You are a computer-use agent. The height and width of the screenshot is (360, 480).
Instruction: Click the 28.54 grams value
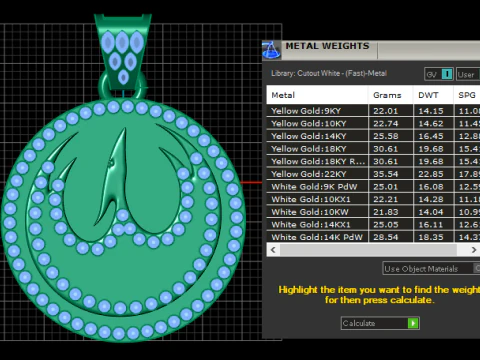point(386,237)
